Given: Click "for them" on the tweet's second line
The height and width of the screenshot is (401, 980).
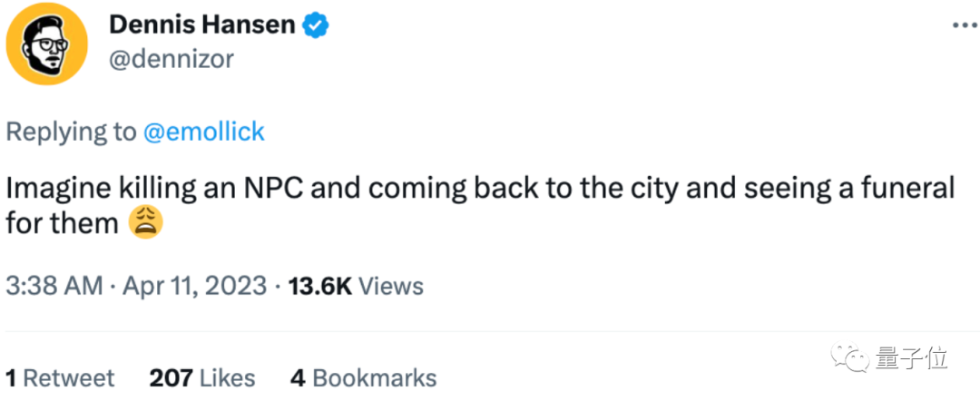Looking at the screenshot, I should pyautogui.click(x=62, y=222).
